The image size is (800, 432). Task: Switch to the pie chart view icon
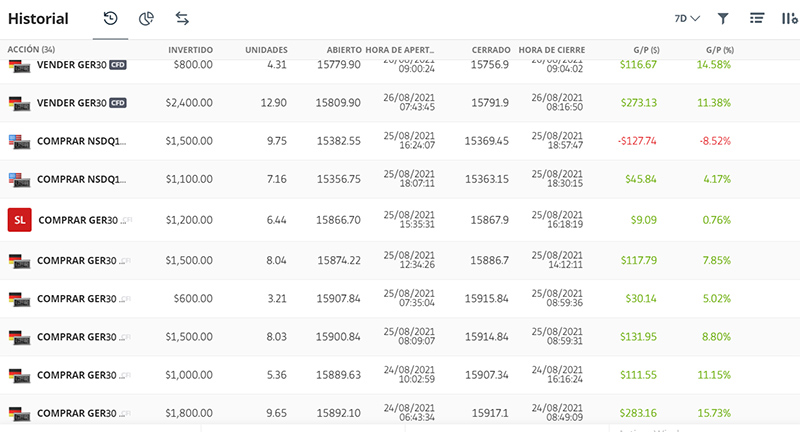[x=146, y=19]
